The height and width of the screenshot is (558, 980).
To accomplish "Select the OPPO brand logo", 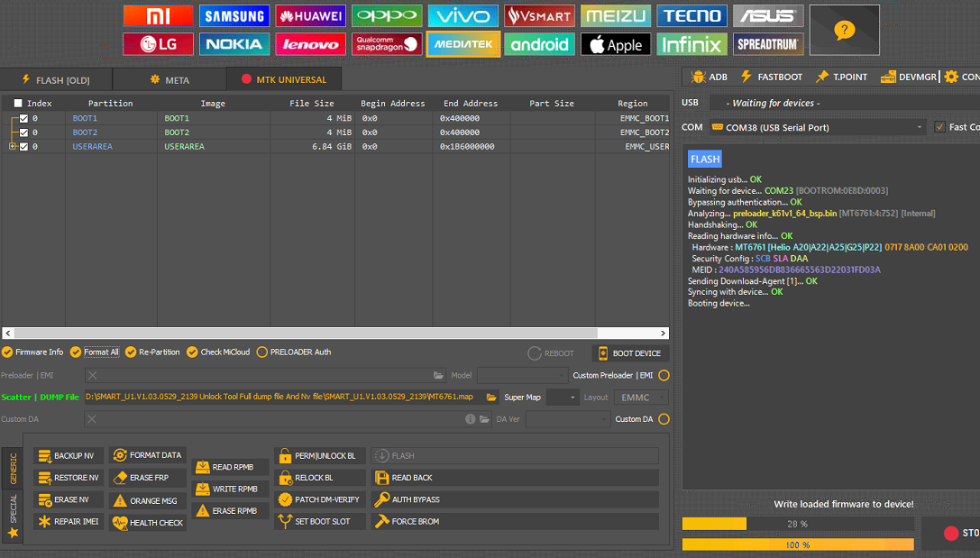I will coord(387,15).
